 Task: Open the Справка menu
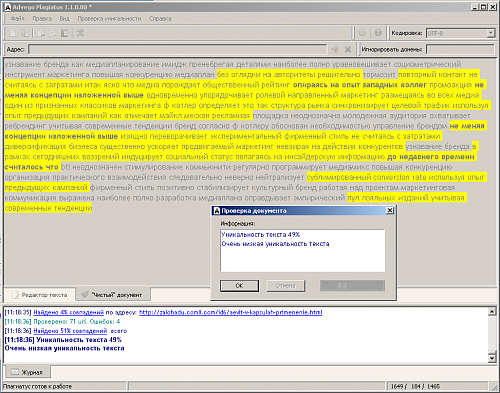click(x=160, y=19)
